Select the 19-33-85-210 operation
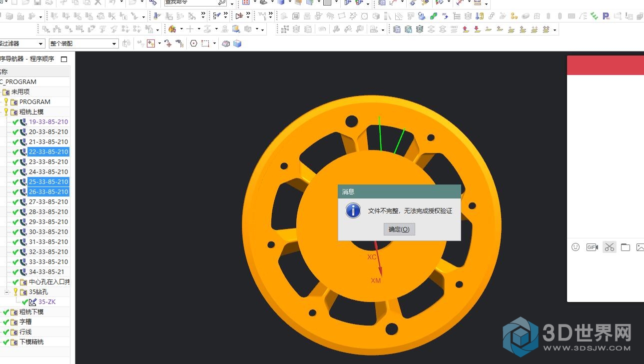This screenshot has width=644, height=364. 48,122
